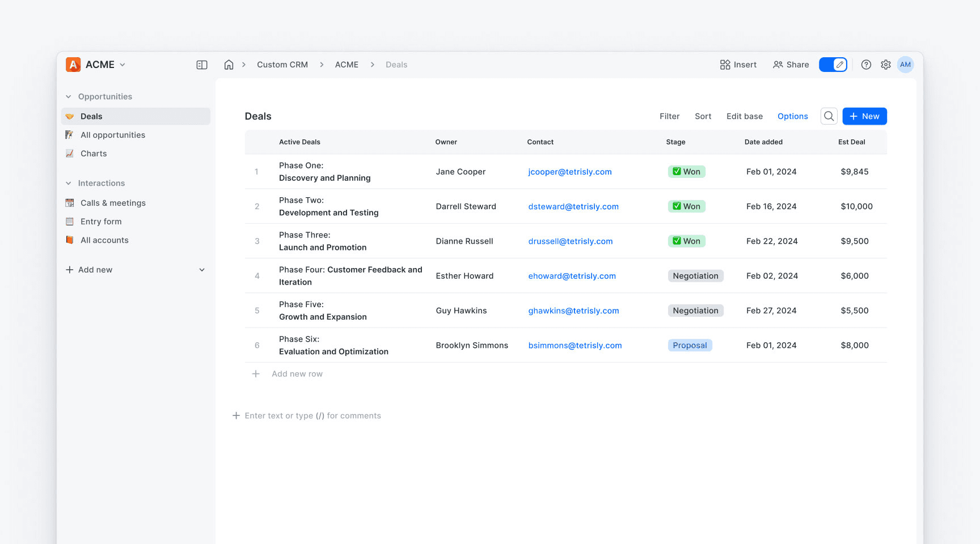This screenshot has height=544, width=980.
Task: Open settings gear icon
Action: pos(886,65)
